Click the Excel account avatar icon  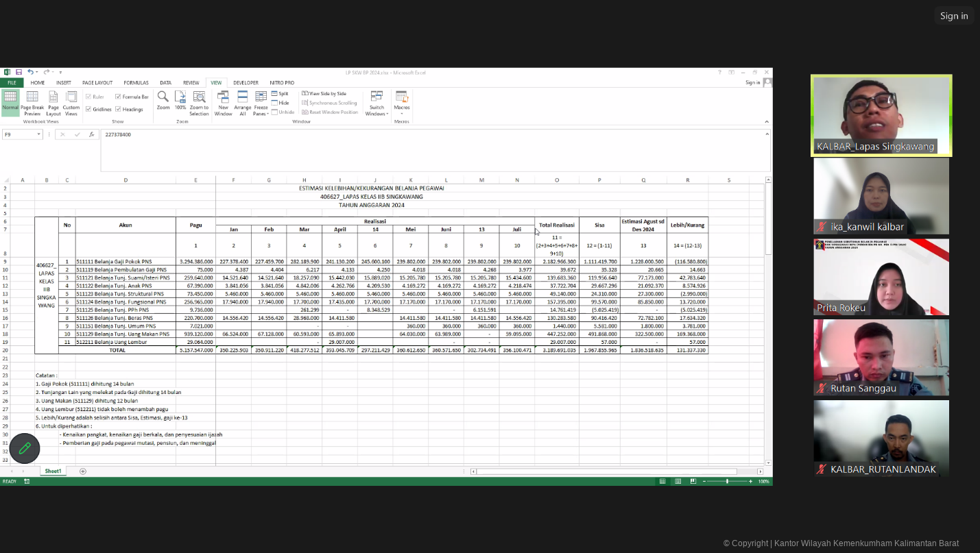click(x=767, y=82)
